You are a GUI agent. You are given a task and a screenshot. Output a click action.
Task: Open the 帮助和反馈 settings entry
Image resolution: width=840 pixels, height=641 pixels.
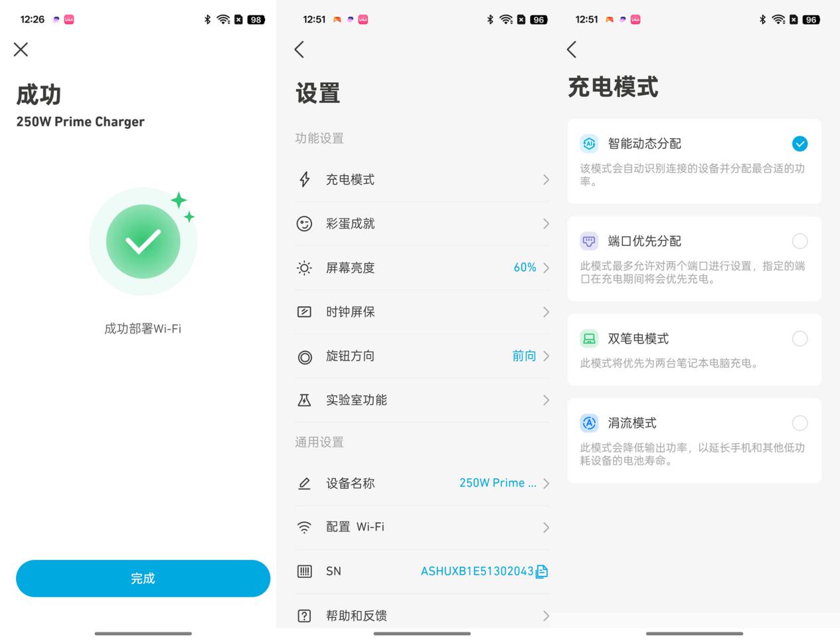click(422, 616)
